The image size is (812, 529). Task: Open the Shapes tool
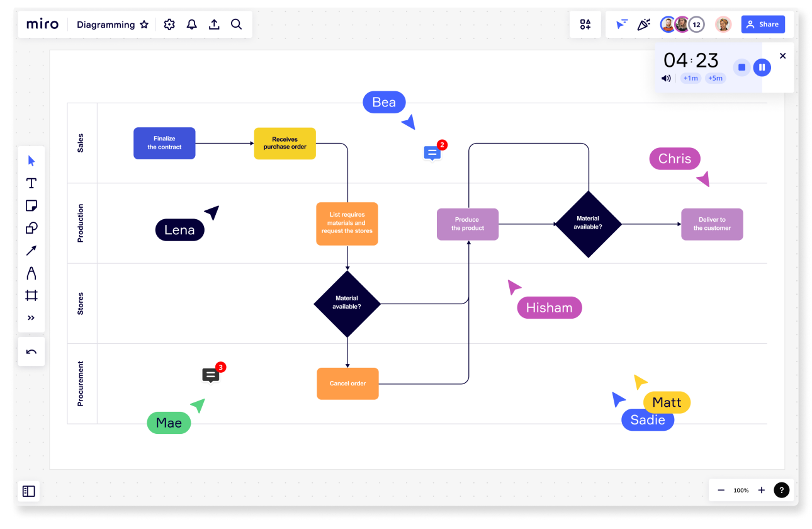(x=31, y=228)
